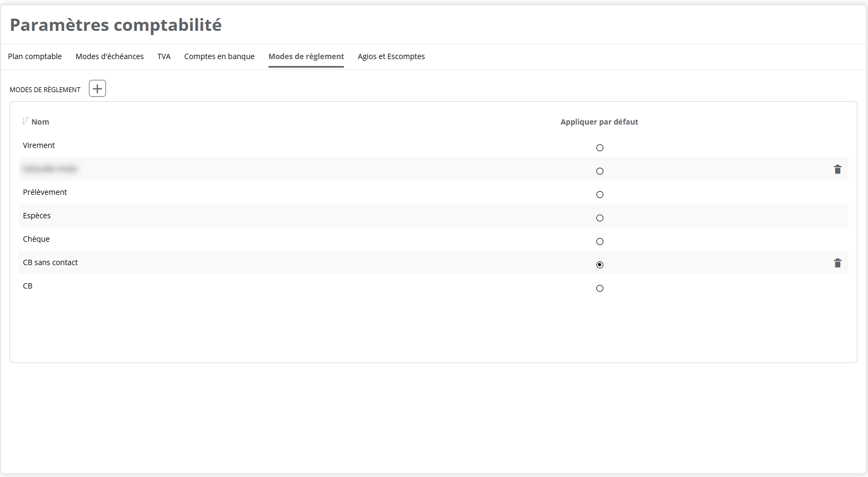Set CB as the default mode
This screenshot has height=477, width=868.
(600, 288)
